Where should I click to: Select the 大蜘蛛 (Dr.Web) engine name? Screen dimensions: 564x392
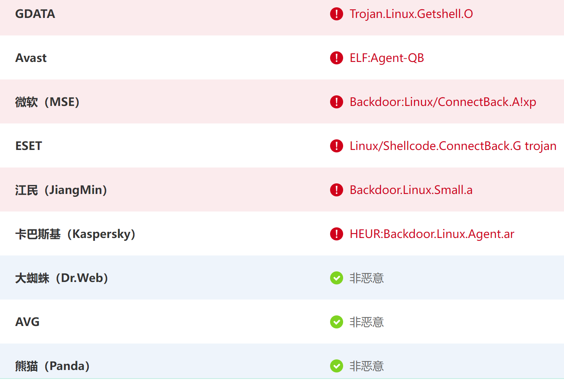[62, 278]
